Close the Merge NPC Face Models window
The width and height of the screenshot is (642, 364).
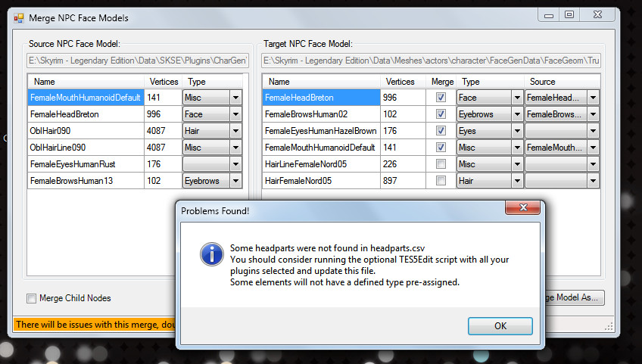coord(597,14)
